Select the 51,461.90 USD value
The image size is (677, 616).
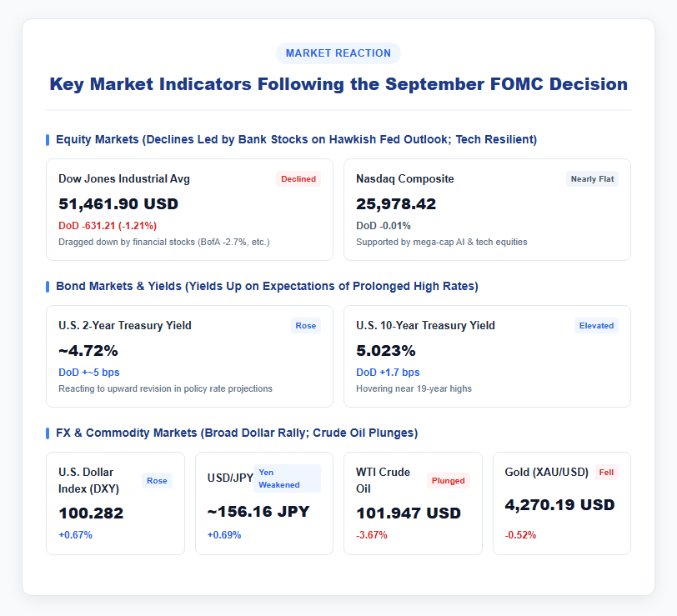click(118, 203)
